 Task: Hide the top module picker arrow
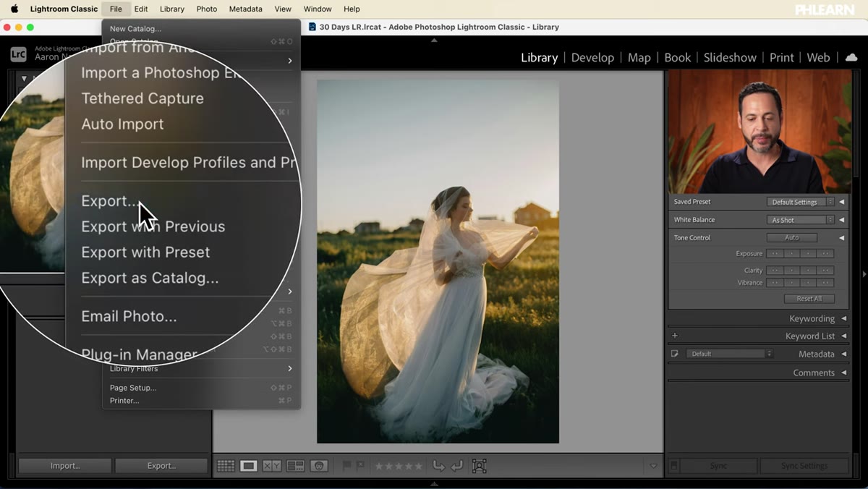pyautogui.click(x=434, y=41)
